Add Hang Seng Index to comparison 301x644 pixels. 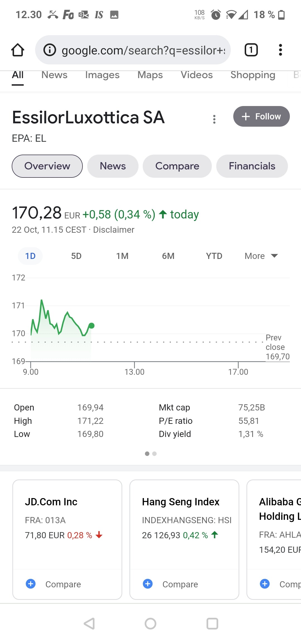[x=148, y=584]
